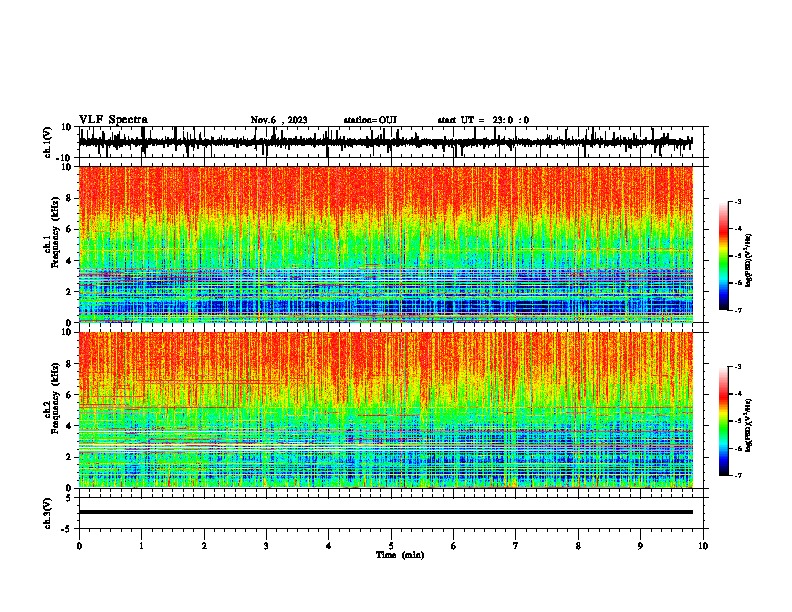This screenshot has height=612, width=792.
Task: Click the station=OUI label
Action: click(370, 120)
